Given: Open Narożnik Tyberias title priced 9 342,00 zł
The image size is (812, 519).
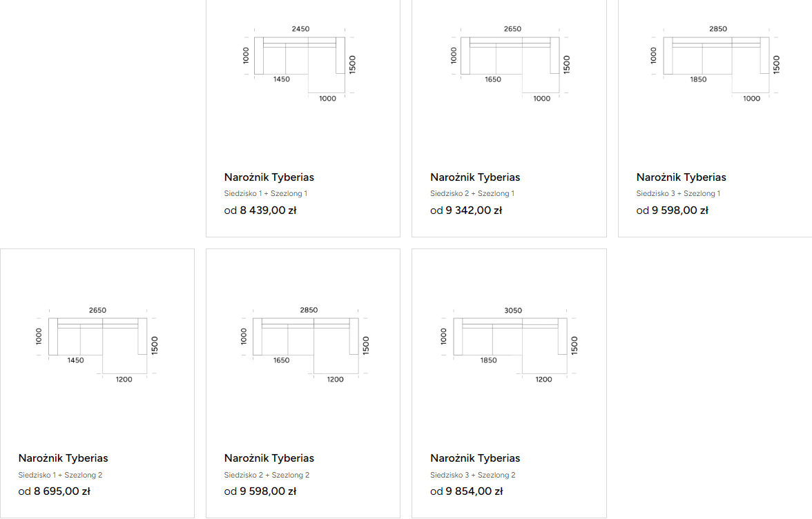Looking at the screenshot, I should pyautogui.click(x=475, y=177).
